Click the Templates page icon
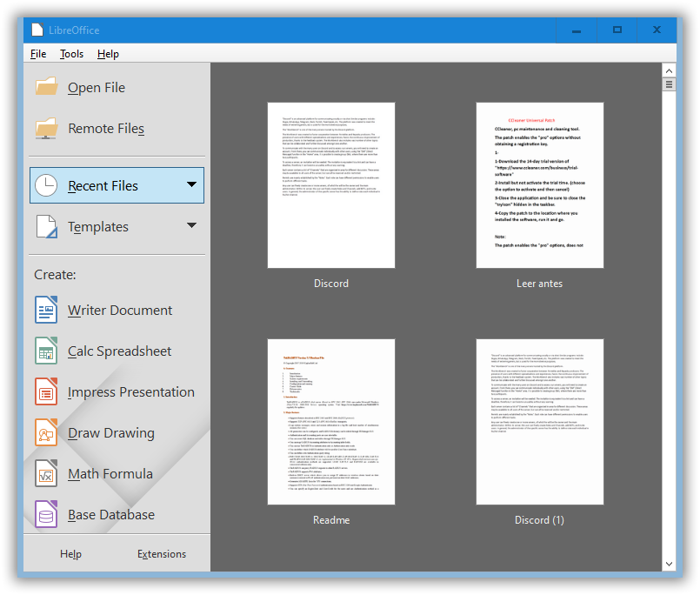The width and height of the screenshot is (700, 595). (46, 226)
